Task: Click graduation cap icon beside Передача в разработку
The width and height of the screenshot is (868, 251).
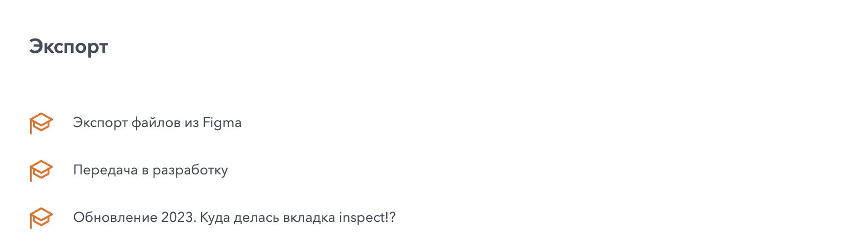Action: click(x=41, y=170)
